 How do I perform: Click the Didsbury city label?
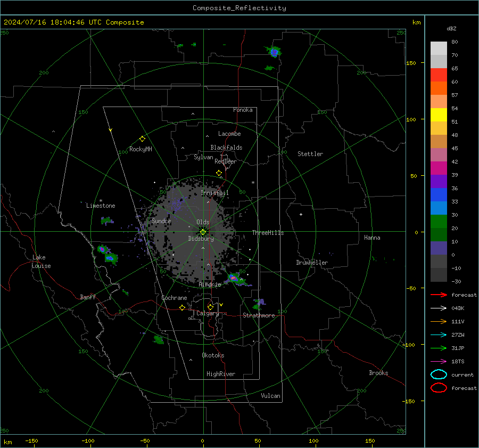(x=201, y=239)
